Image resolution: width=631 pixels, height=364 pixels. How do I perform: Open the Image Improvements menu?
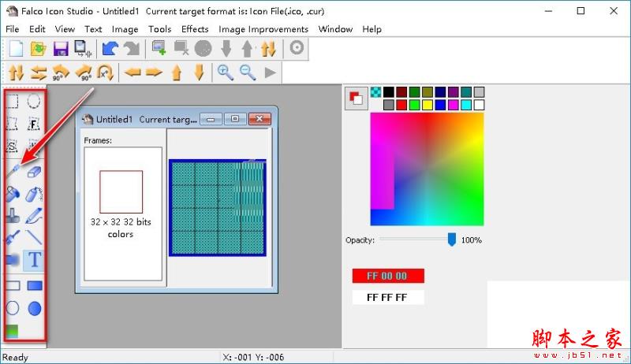[x=263, y=29]
